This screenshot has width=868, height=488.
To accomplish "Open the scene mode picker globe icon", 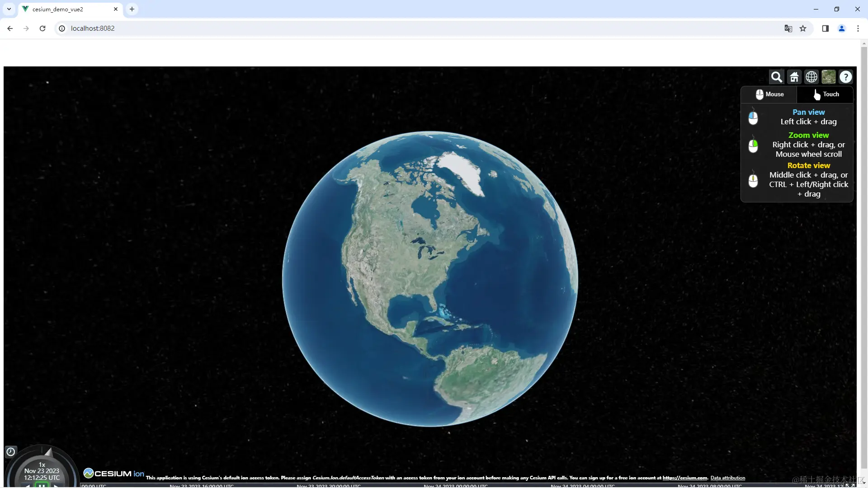I will (811, 77).
